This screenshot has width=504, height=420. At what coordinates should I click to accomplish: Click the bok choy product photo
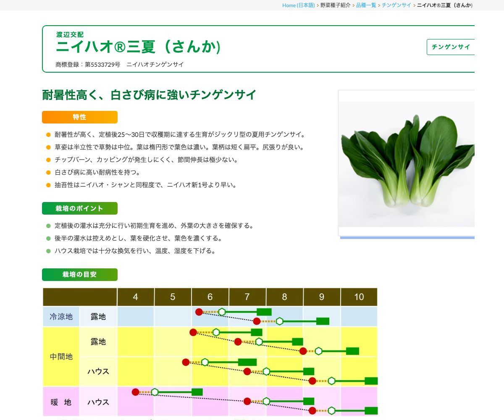407,164
